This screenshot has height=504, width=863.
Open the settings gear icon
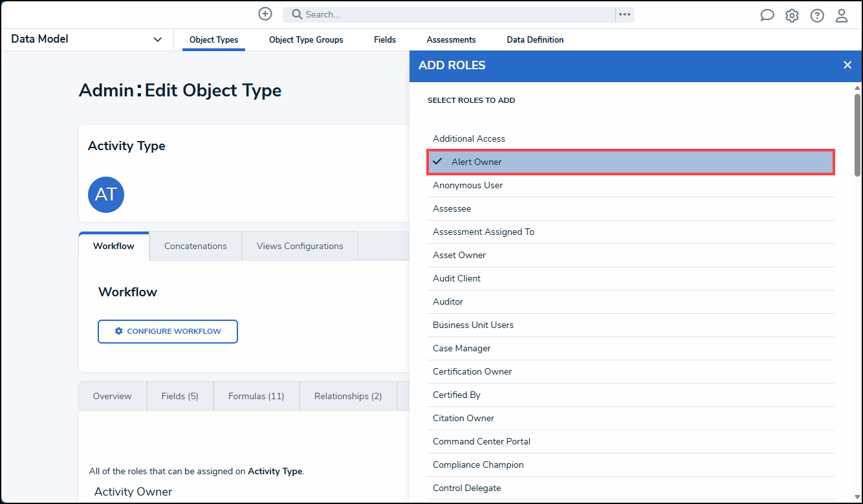[792, 16]
